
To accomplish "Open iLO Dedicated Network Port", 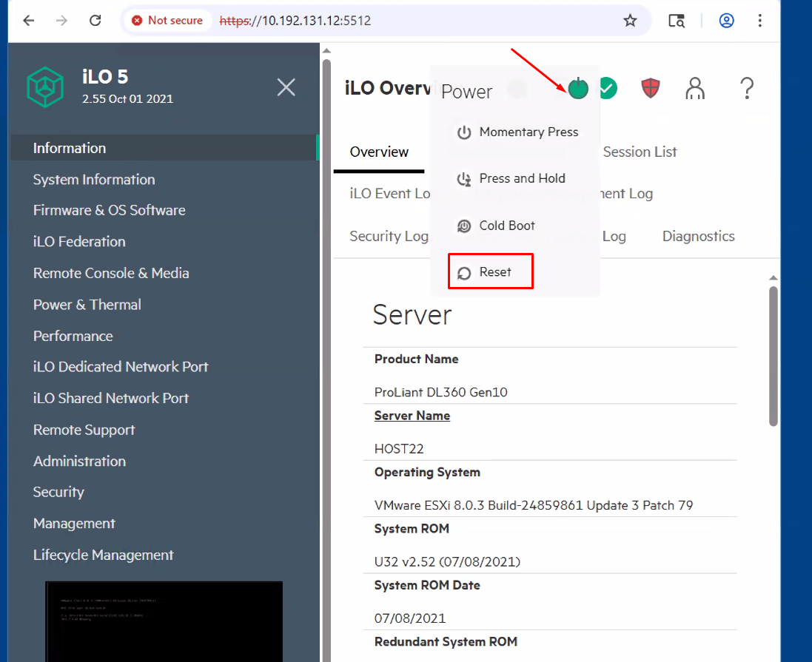I will pos(121,367).
